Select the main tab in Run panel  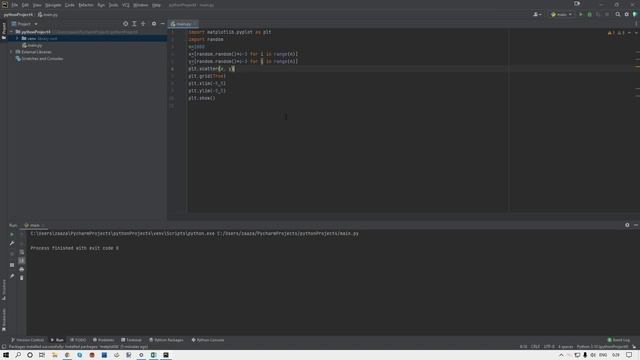[x=33, y=225]
